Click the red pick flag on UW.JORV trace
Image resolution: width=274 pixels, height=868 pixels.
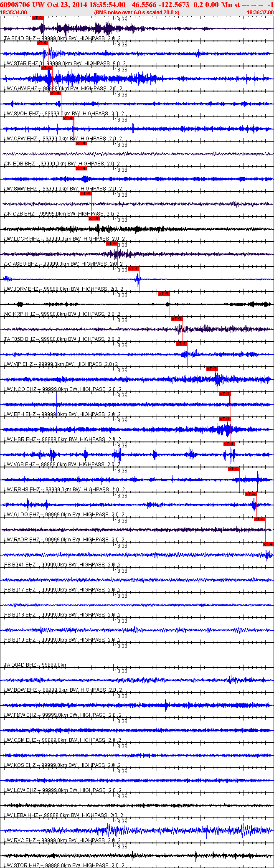click(x=133, y=269)
